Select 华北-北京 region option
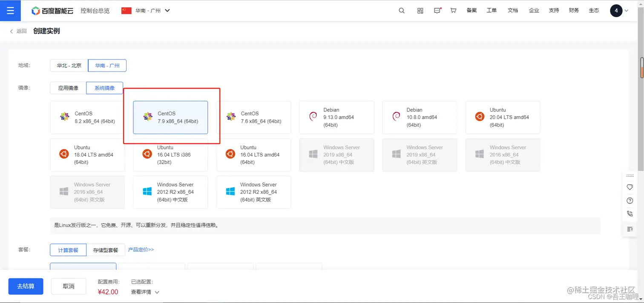Screen dimensions: 644x303 coord(69,66)
